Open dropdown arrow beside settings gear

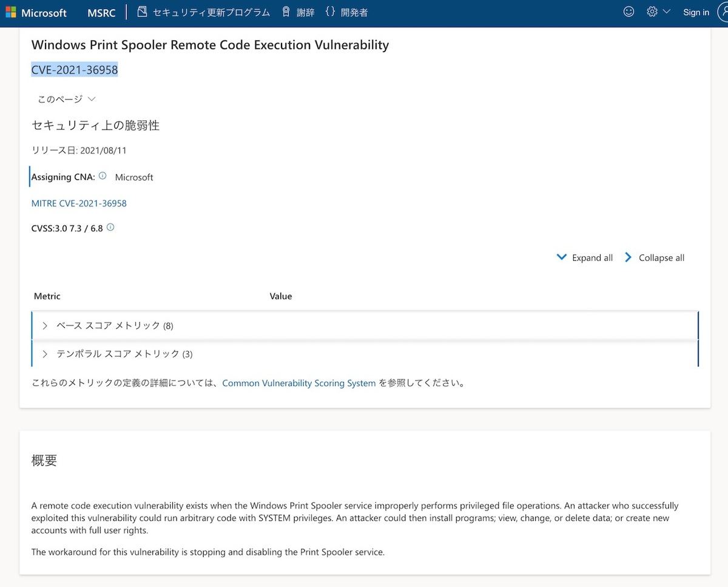coord(667,12)
